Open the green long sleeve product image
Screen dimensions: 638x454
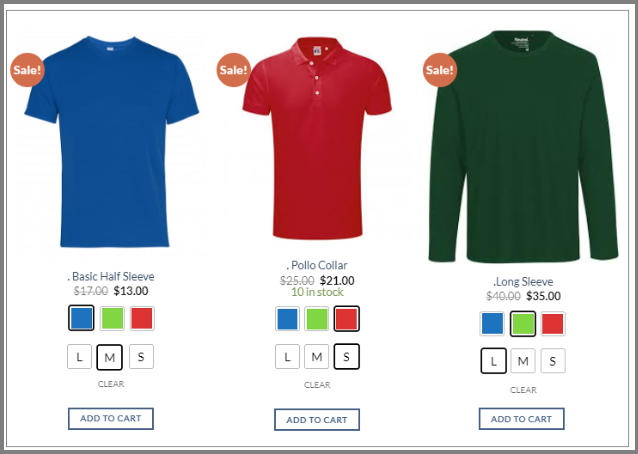523,146
